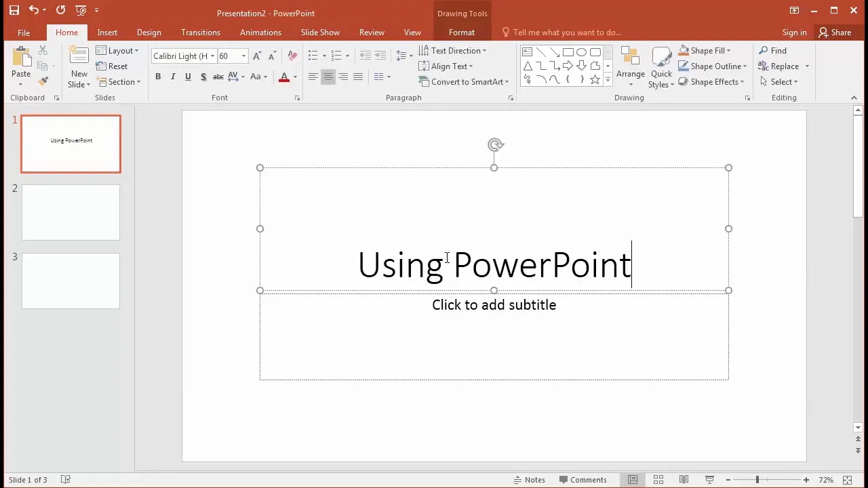
Task: Click the Cut scissors icon
Action: coord(43,51)
